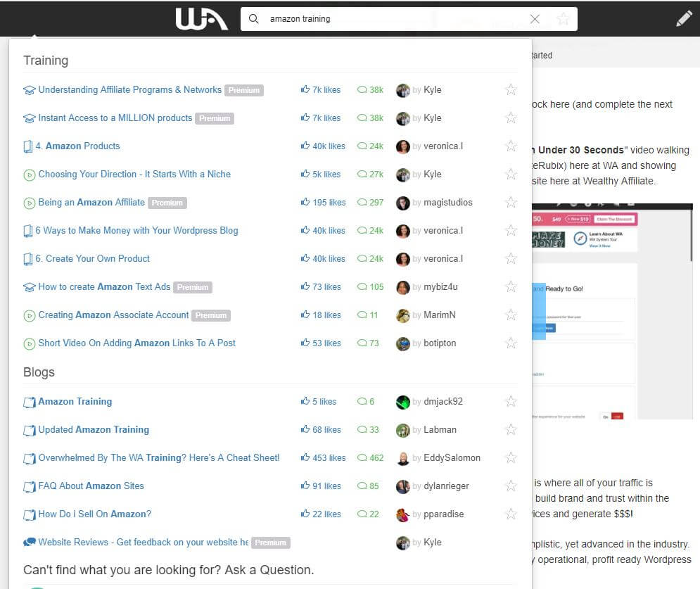Click the 'Ask a Question' prompt text
The image size is (700, 589).
tap(269, 570)
